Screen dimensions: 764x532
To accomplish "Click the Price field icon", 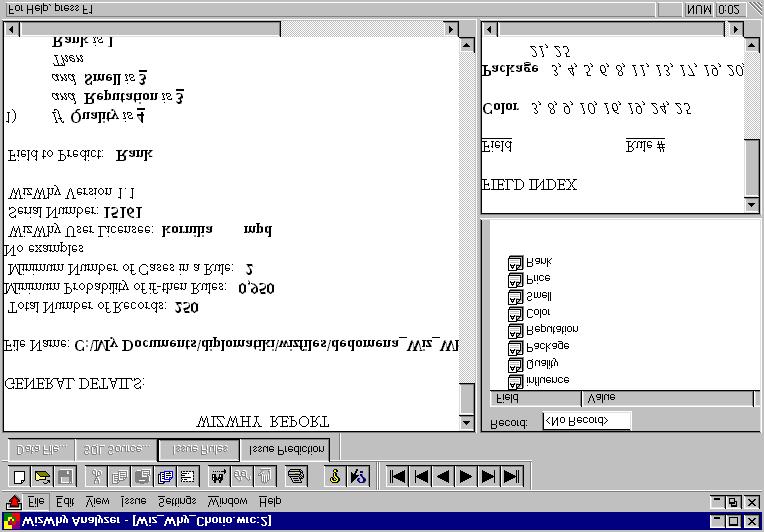I will tap(515, 280).
